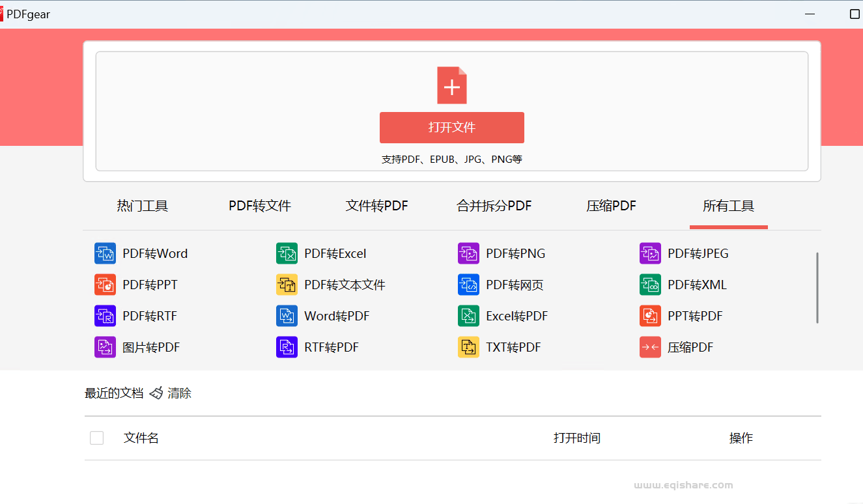Click the 清除 link to clear recents
Screen dimensions: 863x504
pos(179,393)
